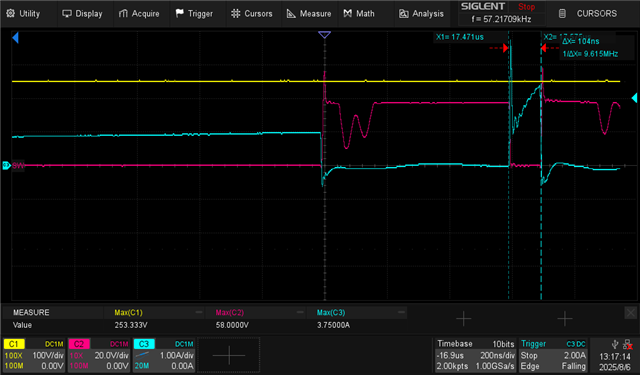The height and width of the screenshot is (375, 640).
Task: Click the cyan trigger level arrow
Action: tap(634, 98)
